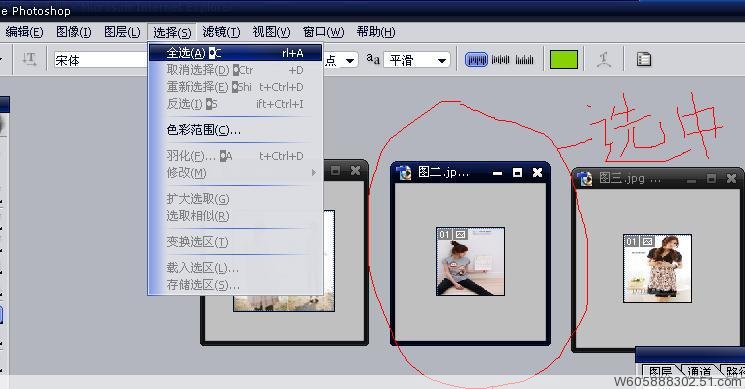Click the 图三.jpg image of floral dress
This screenshot has height=389, width=745.
pos(658,268)
